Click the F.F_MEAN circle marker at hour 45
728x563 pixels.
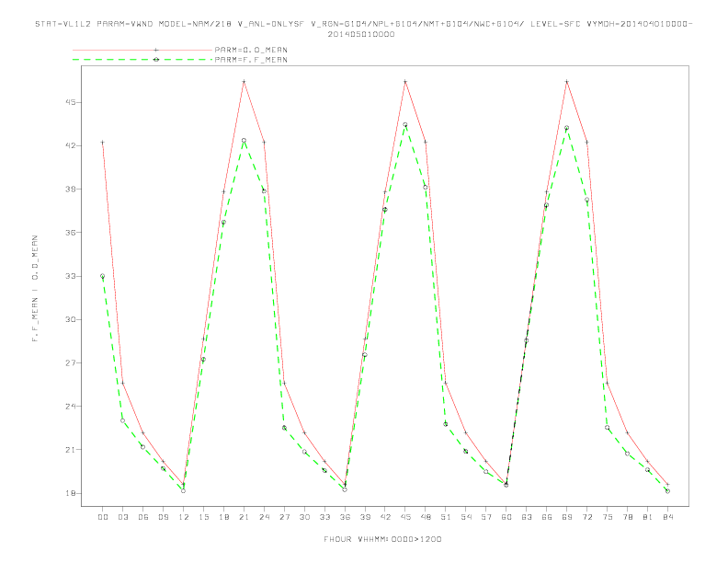(x=404, y=125)
